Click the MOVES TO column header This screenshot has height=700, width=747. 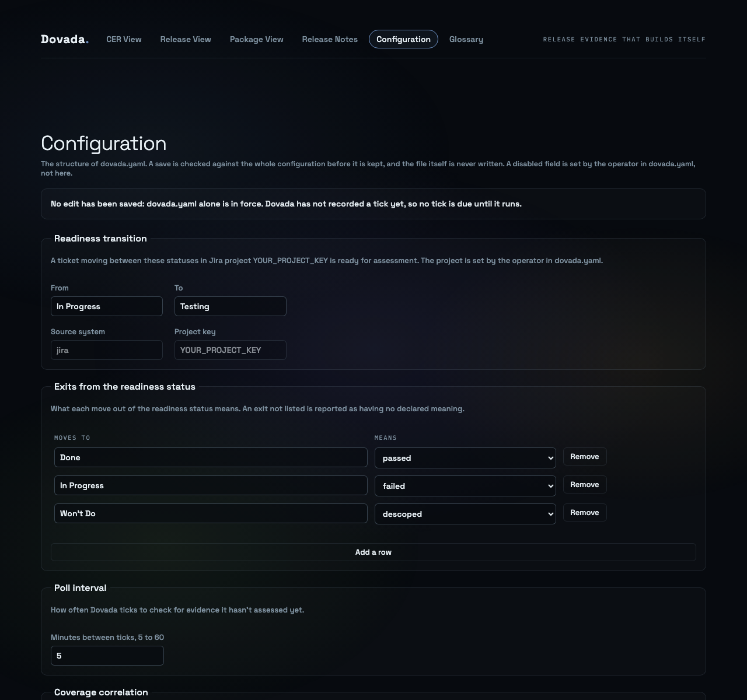coord(72,438)
